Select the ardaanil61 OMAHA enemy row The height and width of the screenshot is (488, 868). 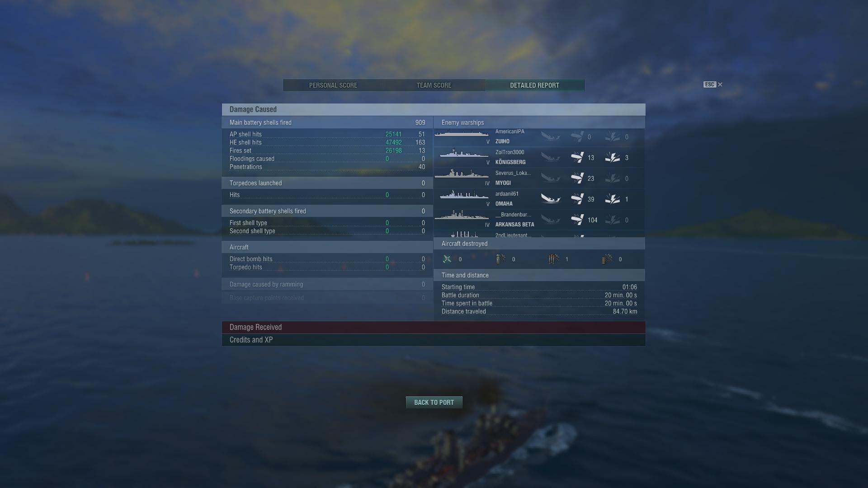coord(539,199)
